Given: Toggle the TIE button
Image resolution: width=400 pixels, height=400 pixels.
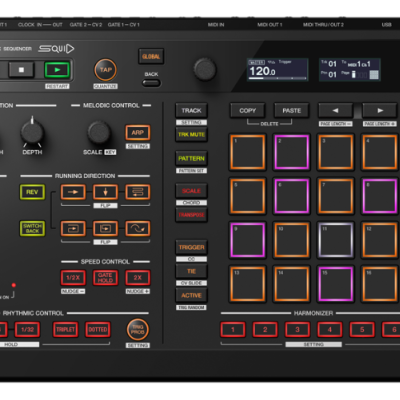Looking at the screenshot, I should click(191, 271).
